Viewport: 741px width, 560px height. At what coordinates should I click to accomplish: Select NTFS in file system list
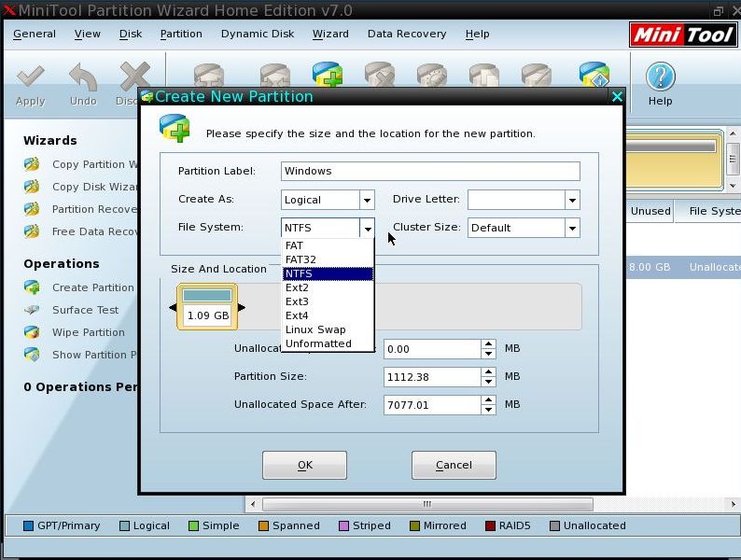pyautogui.click(x=328, y=273)
